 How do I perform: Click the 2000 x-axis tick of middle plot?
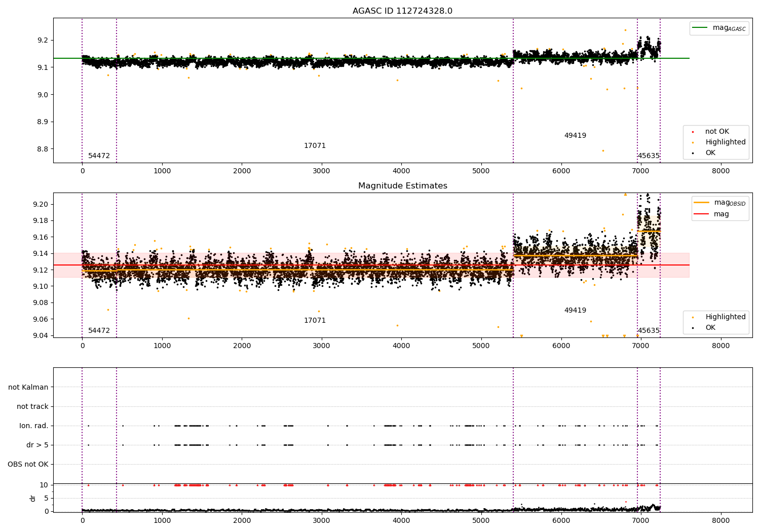click(242, 346)
